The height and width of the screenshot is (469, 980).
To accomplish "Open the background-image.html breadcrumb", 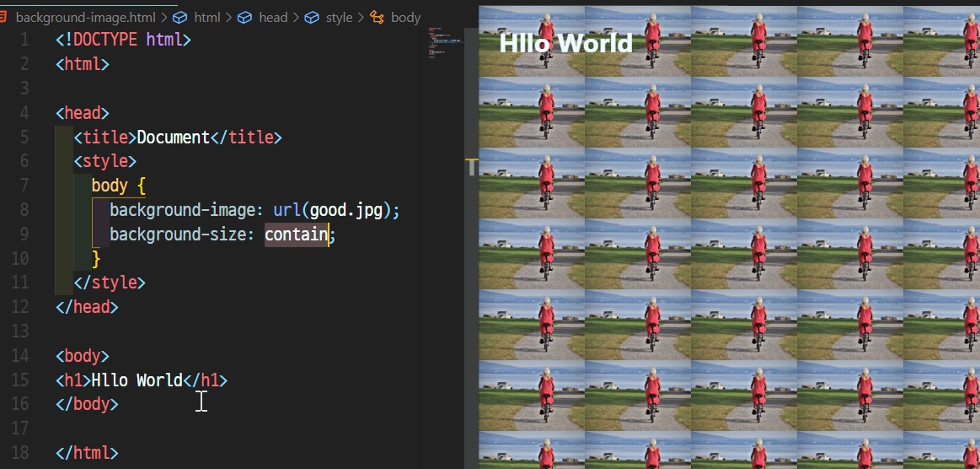I will pyautogui.click(x=86, y=18).
